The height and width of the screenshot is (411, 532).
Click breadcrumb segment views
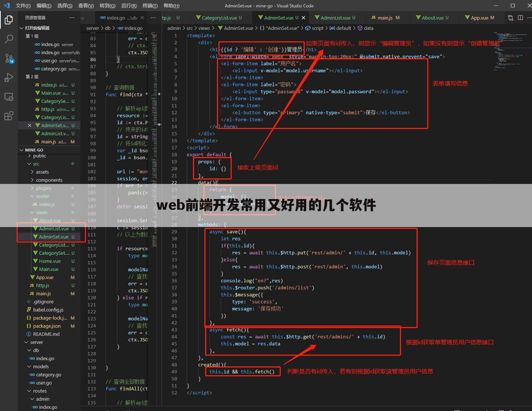pyautogui.click(x=204, y=28)
